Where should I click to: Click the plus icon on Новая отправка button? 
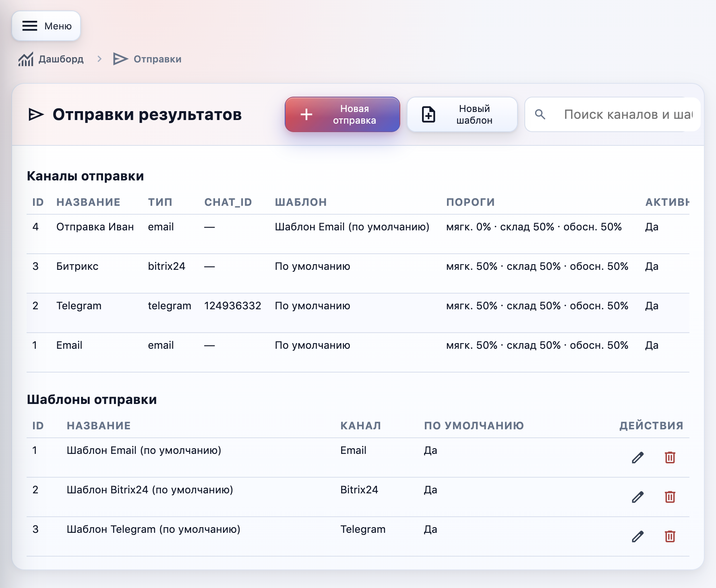pyautogui.click(x=306, y=114)
